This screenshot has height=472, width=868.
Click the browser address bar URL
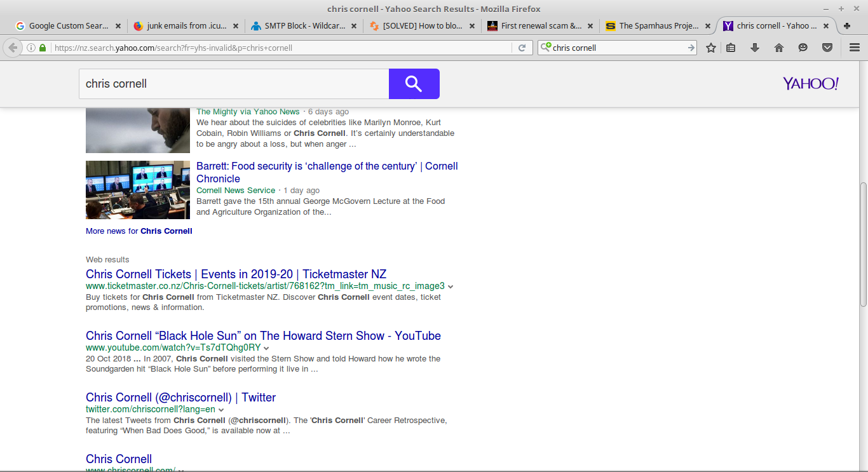(x=280, y=48)
